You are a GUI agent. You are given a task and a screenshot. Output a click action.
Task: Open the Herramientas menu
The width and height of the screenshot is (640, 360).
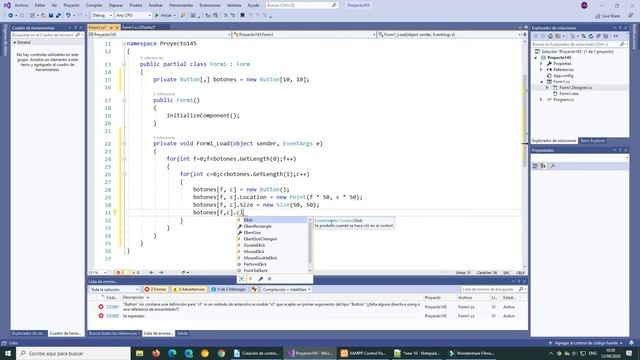(x=181, y=5)
